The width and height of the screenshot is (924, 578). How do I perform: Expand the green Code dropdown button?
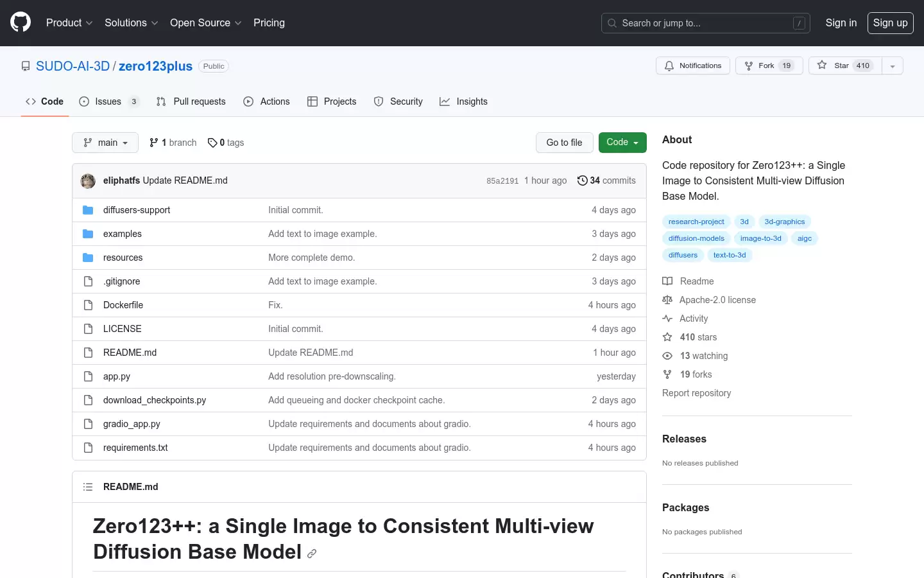coord(622,143)
